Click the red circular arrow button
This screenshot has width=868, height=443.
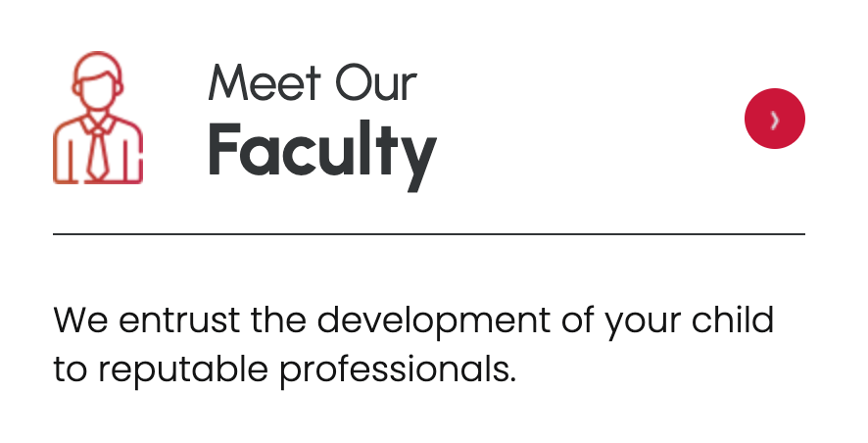coord(774,120)
